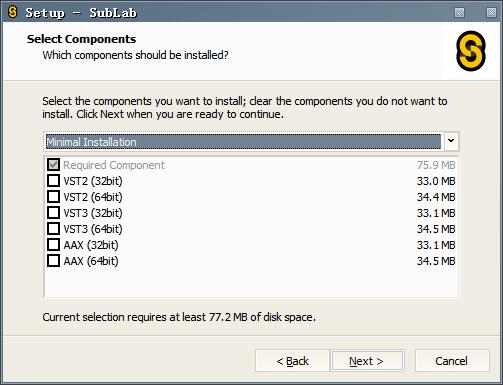Viewport: 503px width, 385px height.
Task: Tick the VST3 (64bit) checkbox
Action: (53, 229)
